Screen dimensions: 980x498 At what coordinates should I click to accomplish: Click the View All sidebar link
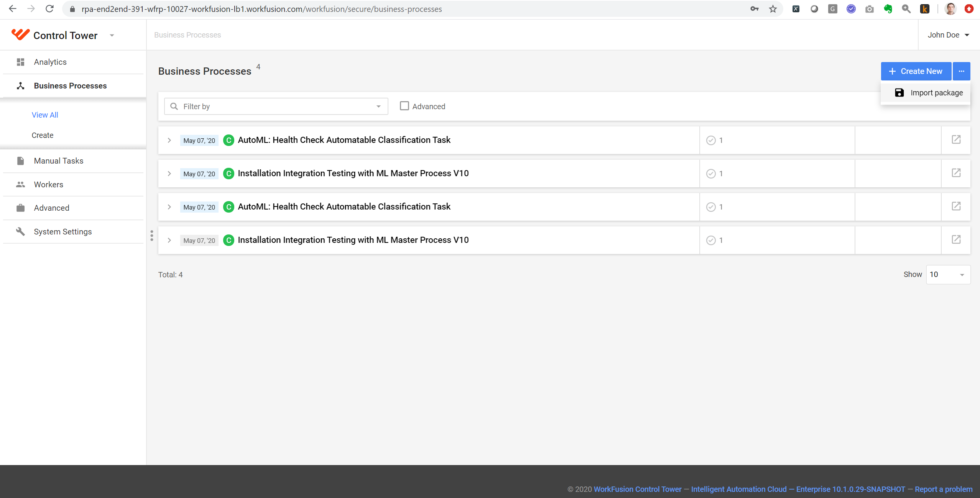pos(45,115)
